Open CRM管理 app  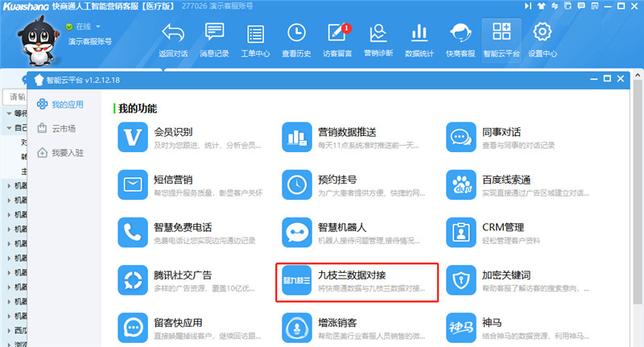click(x=461, y=232)
